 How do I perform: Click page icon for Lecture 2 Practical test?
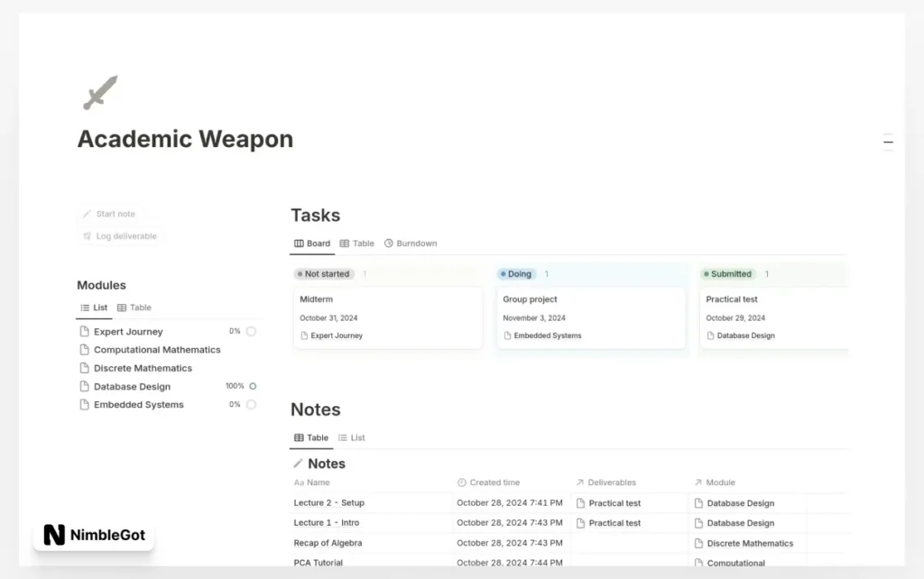(x=580, y=503)
